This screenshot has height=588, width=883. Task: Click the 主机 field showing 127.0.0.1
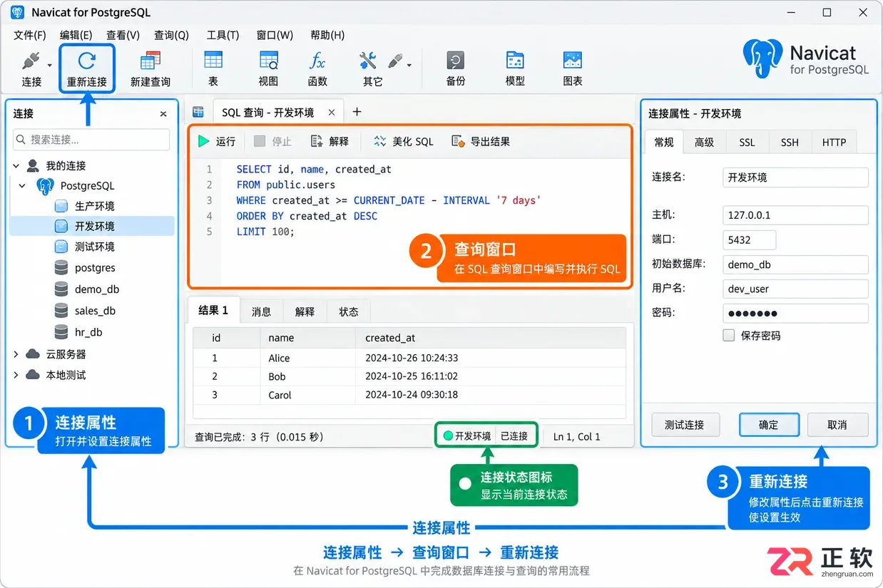[795, 215]
